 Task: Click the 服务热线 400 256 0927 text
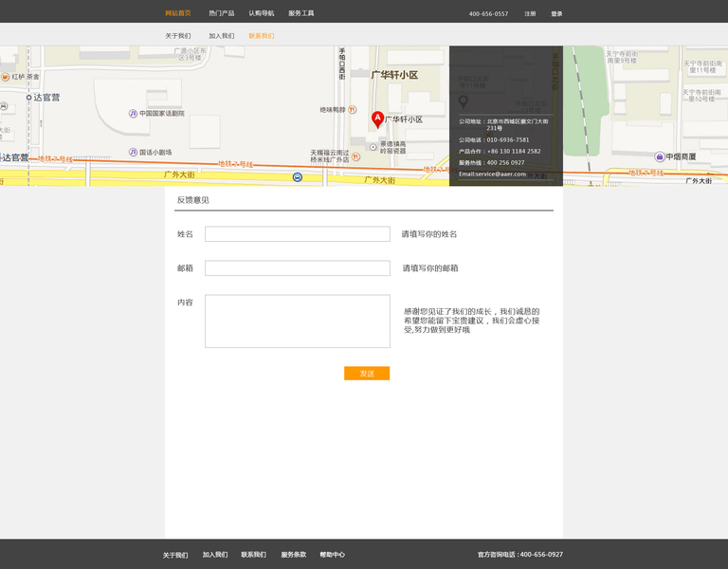tap(492, 162)
